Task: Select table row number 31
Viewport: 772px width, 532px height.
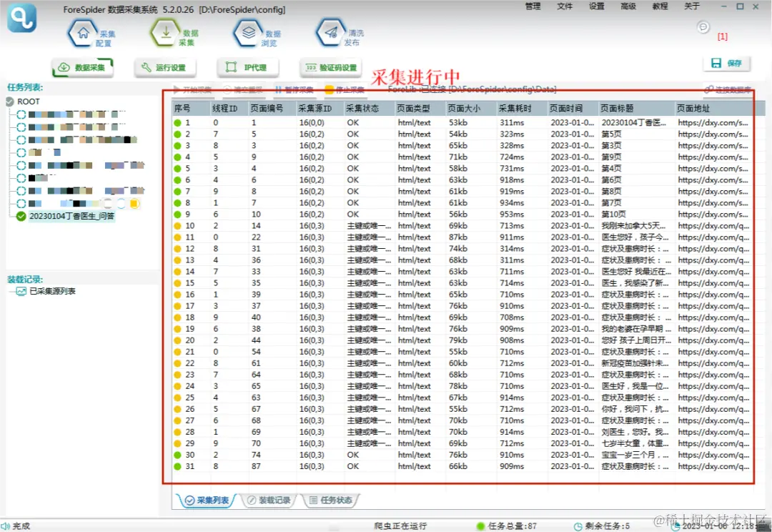Action: pos(461,466)
